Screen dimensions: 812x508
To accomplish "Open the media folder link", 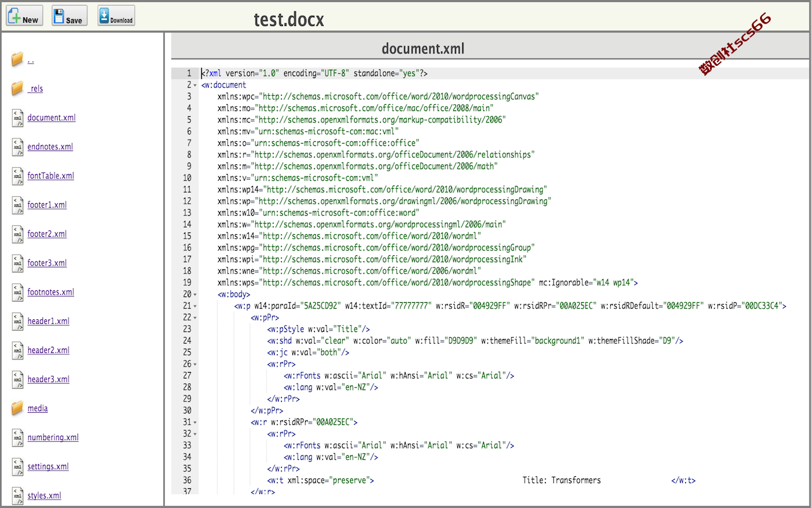I will pos(37,408).
